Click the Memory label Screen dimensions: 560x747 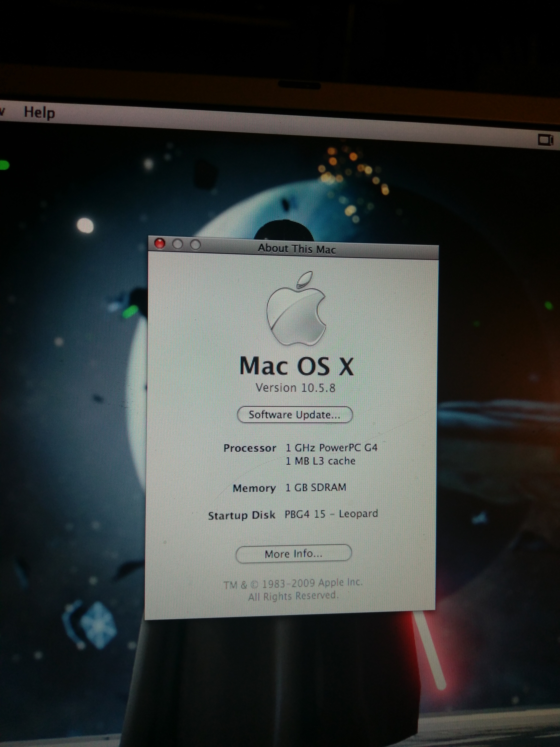click(254, 488)
